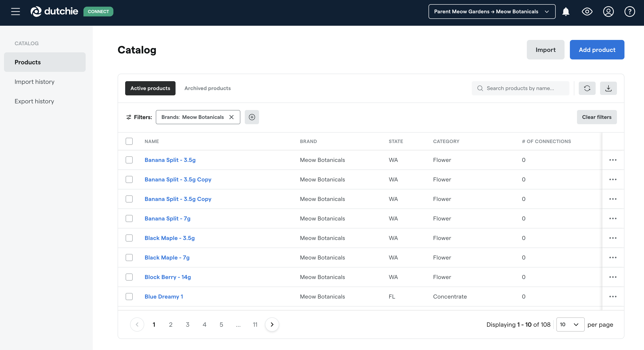Go to previous page arrow
Image resolution: width=644 pixels, height=350 pixels.
coord(137,324)
